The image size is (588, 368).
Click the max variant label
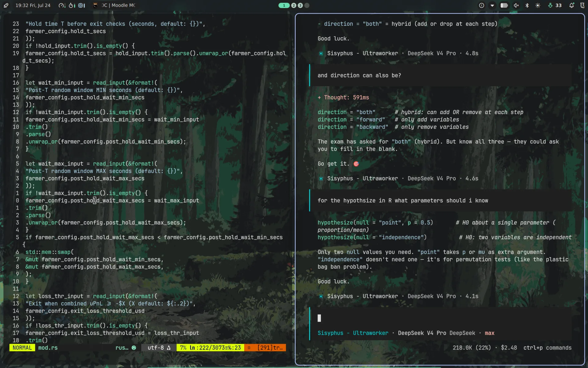pyautogui.click(x=489, y=333)
